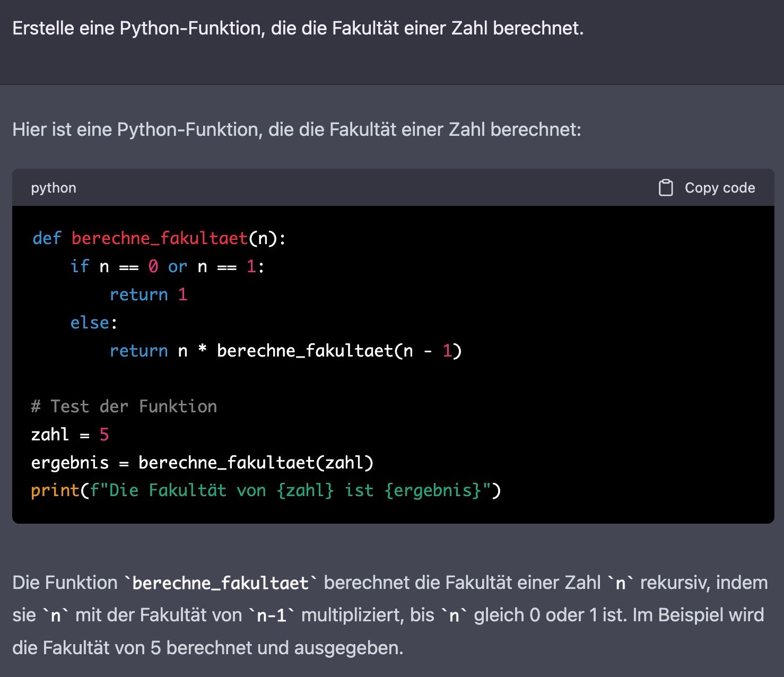The image size is (784, 677).
Task: Click the reply intro 'Hier ist eine Python-Funktion'
Action: [x=297, y=129]
